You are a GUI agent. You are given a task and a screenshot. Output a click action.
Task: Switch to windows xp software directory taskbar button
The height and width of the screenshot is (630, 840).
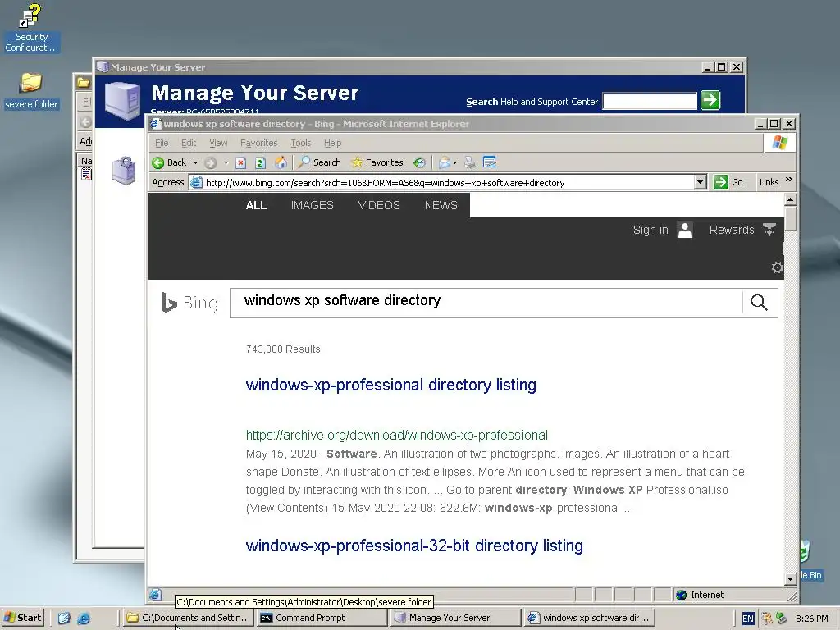click(589, 618)
